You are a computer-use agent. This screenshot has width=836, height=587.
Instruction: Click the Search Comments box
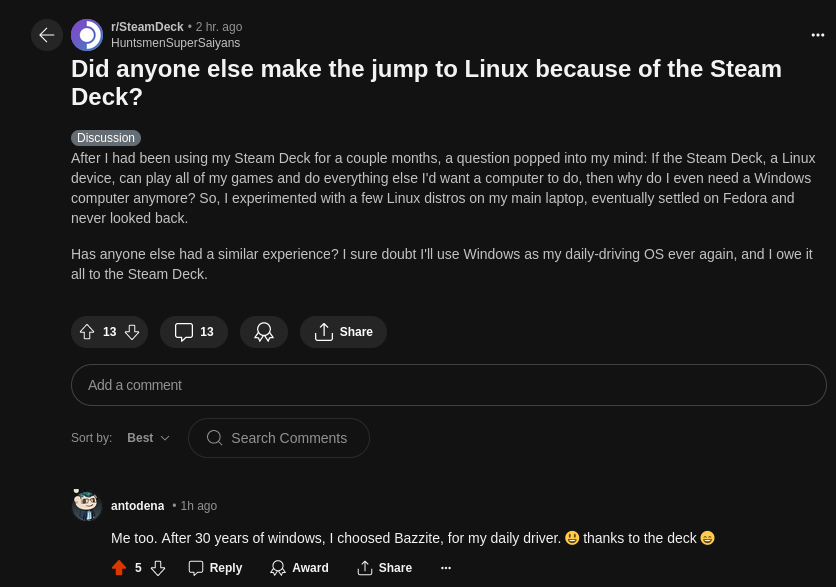tap(279, 438)
